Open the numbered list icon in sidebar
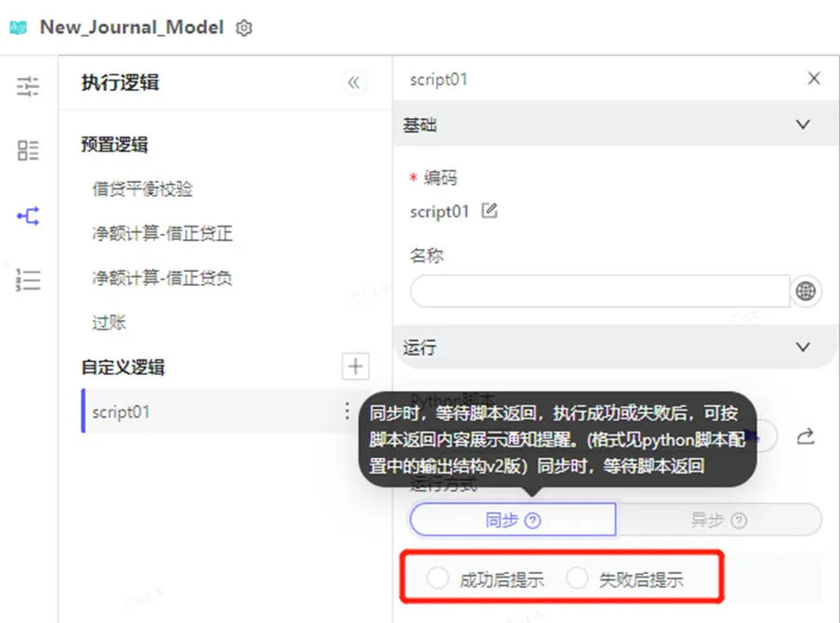Viewport: 840px width, 623px height. [x=28, y=280]
